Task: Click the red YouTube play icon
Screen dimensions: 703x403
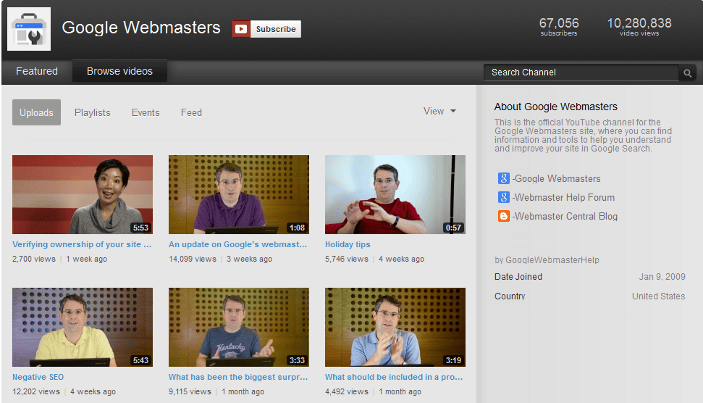Action: [241, 29]
